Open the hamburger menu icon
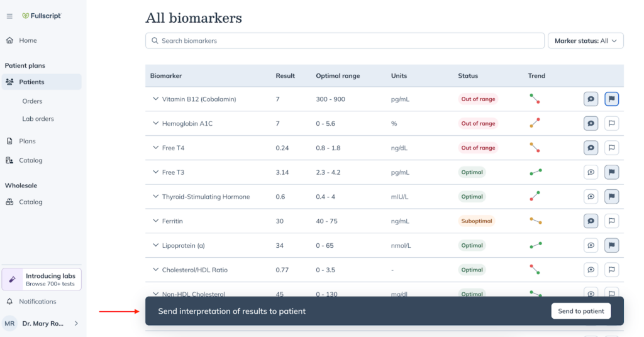644x337 pixels. tap(9, 16)
